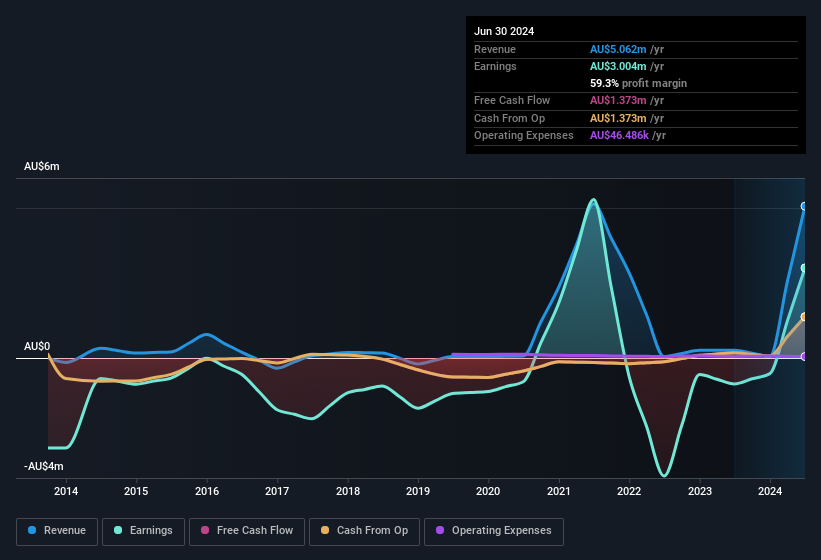Toggle the Revenue series in the legend
Image resolution: width=821 pixels, height=560 pixels.
58,530
